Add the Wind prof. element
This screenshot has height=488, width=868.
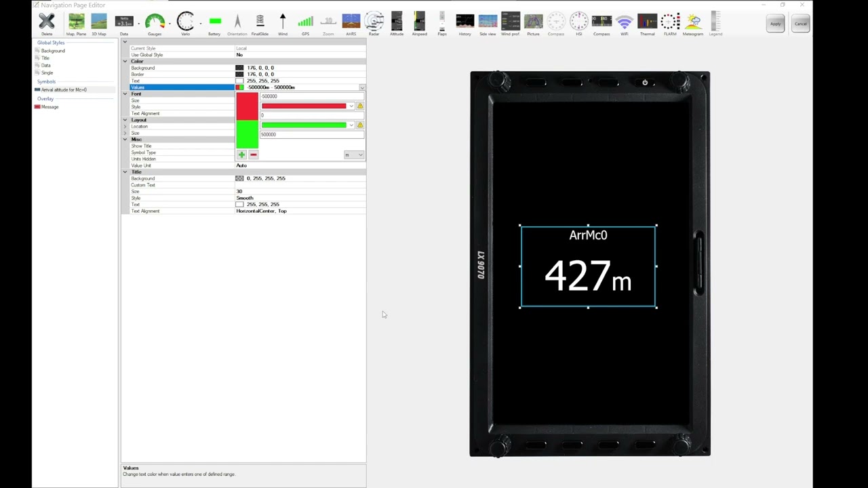[x=510, y=23]
